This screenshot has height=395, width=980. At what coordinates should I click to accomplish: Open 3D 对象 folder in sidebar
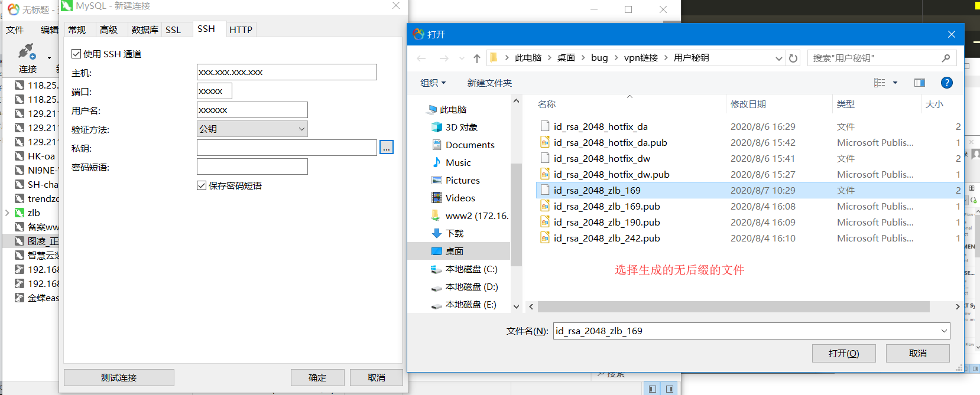point(461,128)
